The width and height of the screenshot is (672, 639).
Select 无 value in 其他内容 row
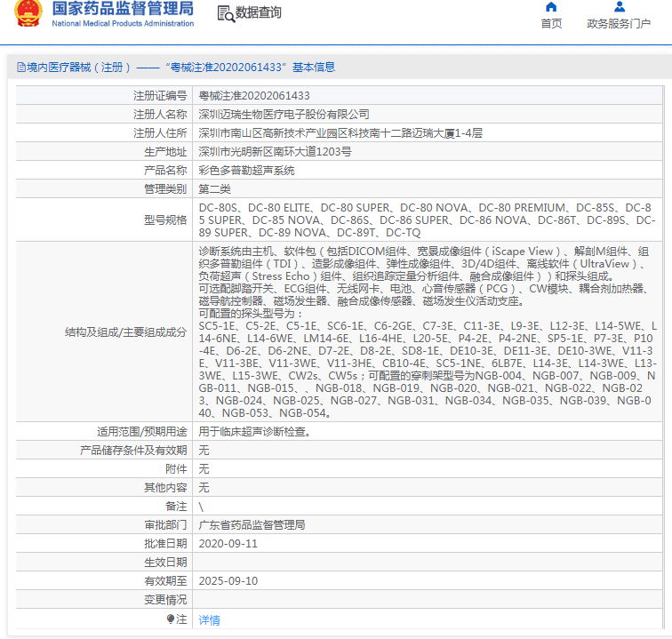point(204,488)
